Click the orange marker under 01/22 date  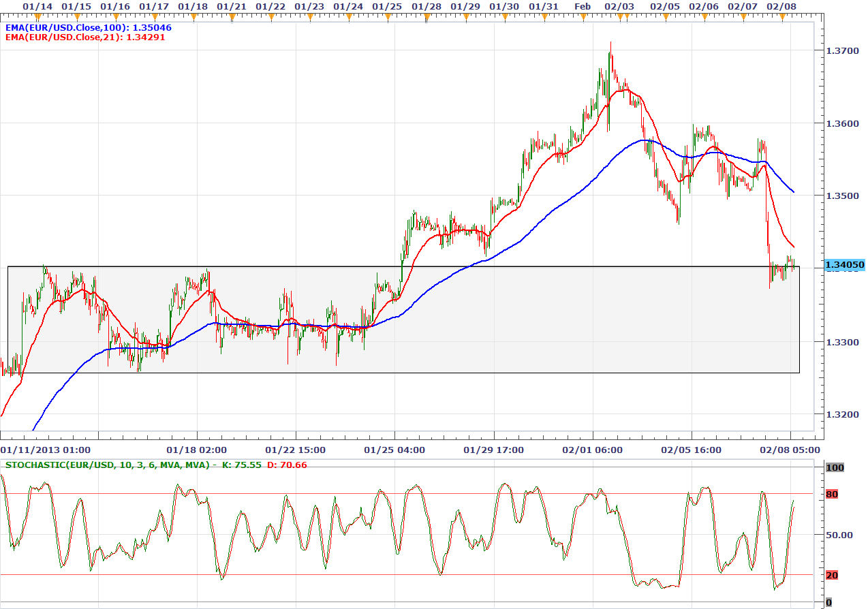pos(271,17)
